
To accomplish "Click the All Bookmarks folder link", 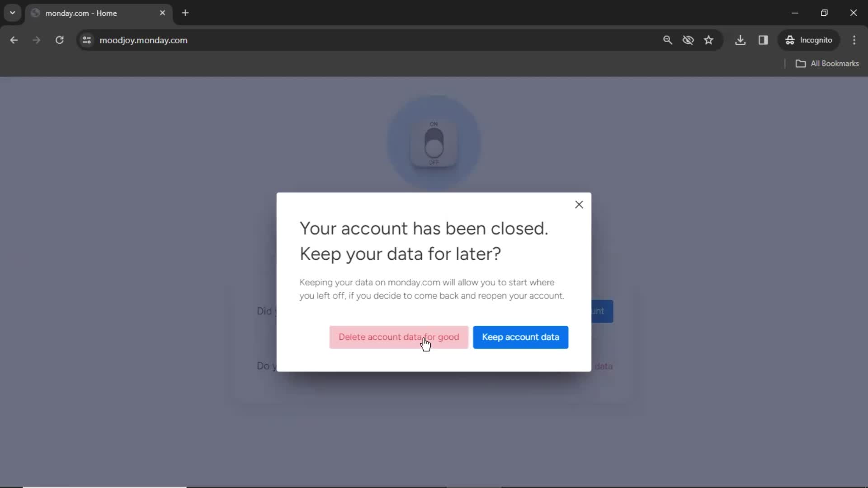I will point(828,63).
